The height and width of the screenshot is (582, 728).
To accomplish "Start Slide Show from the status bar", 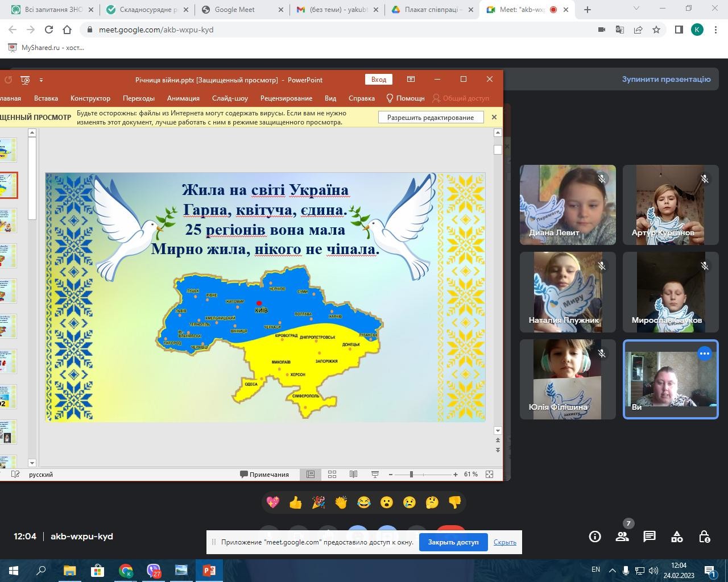I will click(375, 474).
